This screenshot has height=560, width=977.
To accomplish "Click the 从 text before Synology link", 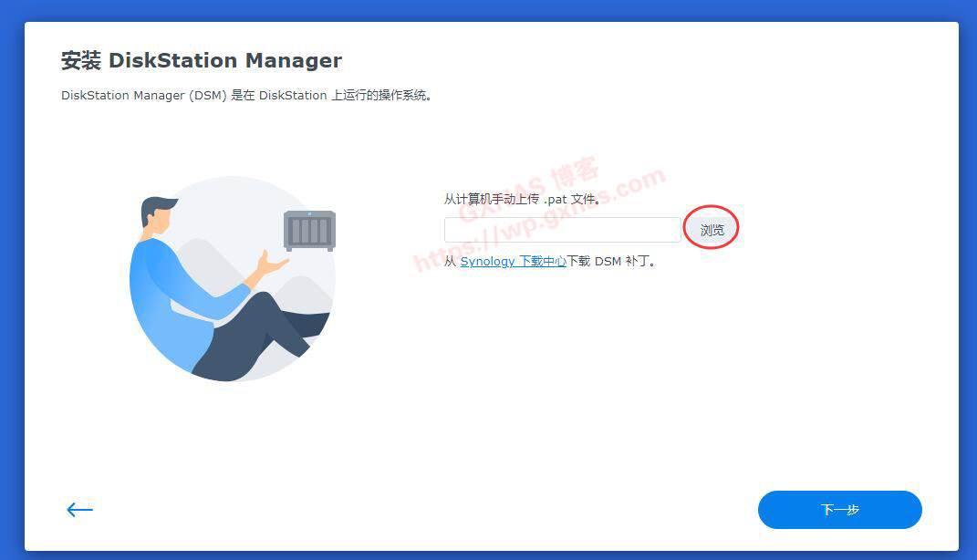I will coord(450,261).
